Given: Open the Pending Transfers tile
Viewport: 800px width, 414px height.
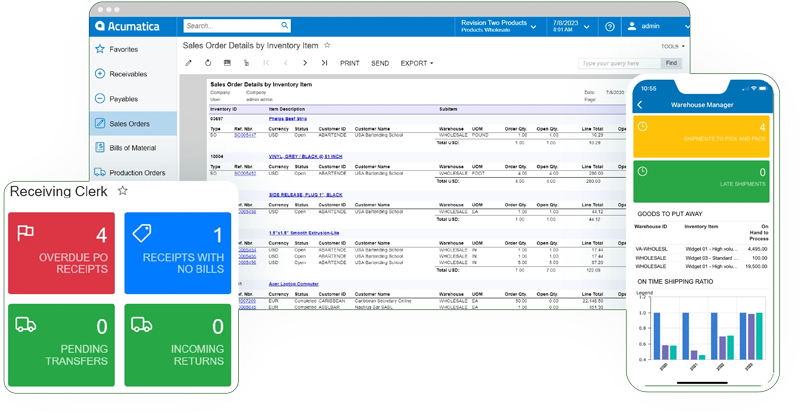Looking at the screenshot, I should (62, 345).
